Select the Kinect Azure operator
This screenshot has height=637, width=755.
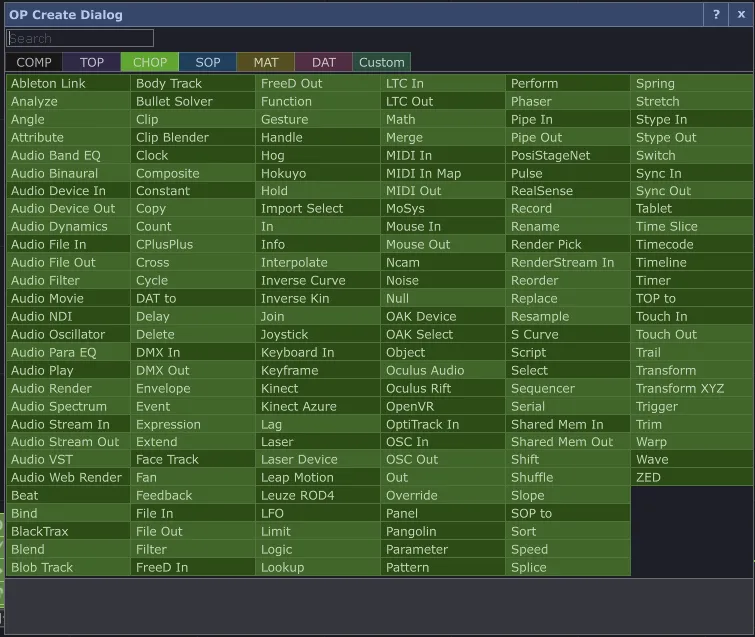coord(318,406)
